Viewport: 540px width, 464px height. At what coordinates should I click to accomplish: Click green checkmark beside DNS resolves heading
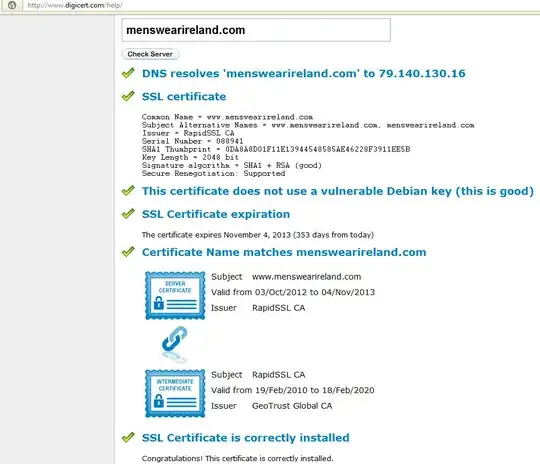[128, 73]
